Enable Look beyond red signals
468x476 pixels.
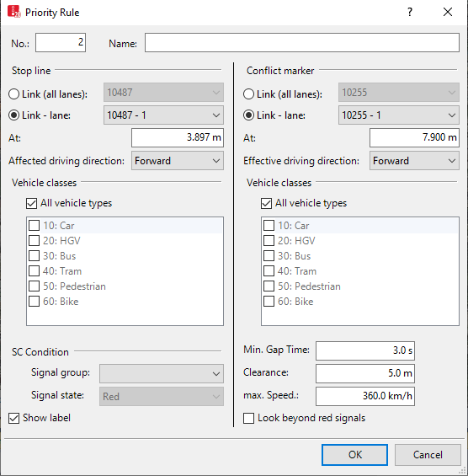(248, 418)
